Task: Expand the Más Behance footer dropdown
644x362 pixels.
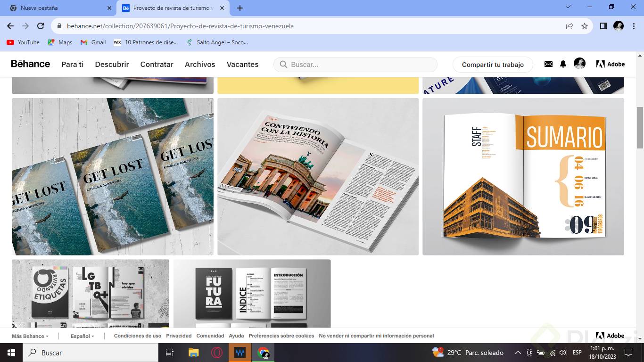Action: pyautogui.click(x=30, y=336)
